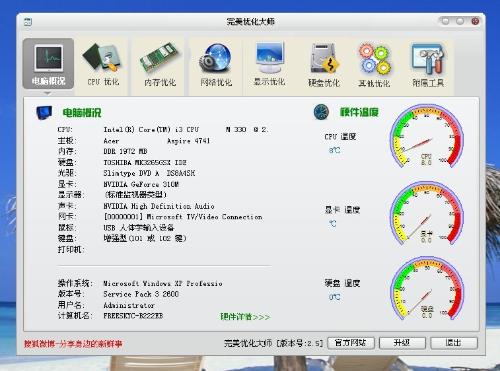
Task: Select the memory value 'DDR 1972 MB'
Action: pyautogui.click(x=125, y=151)
